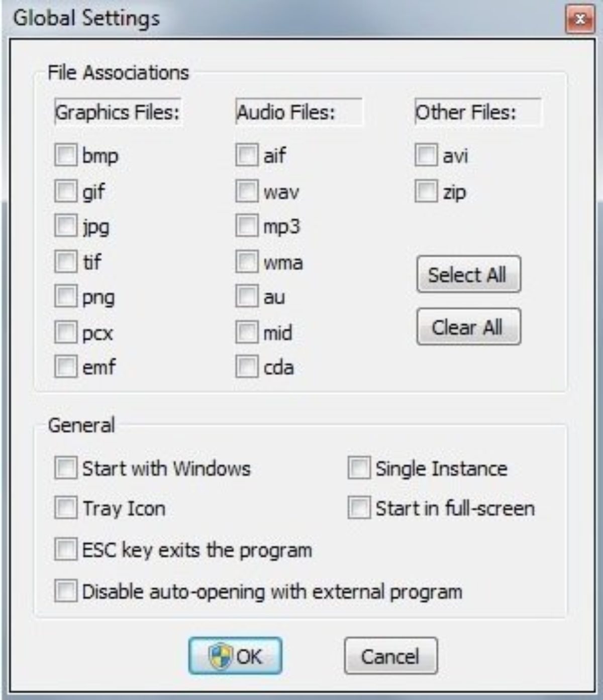Confirm settings with the OK button
The width and height of the screenshot is (603, 700).
[235, 656]
